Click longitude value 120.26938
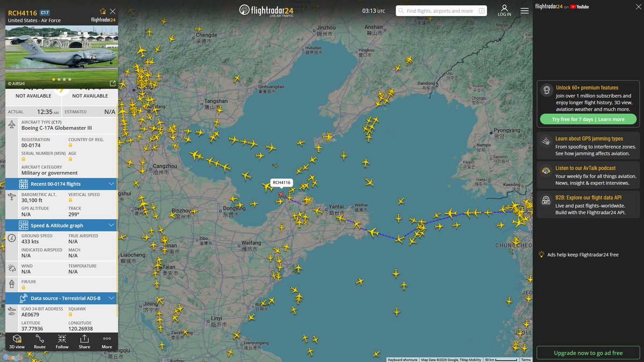644x362 pixels. coord(80,329)
